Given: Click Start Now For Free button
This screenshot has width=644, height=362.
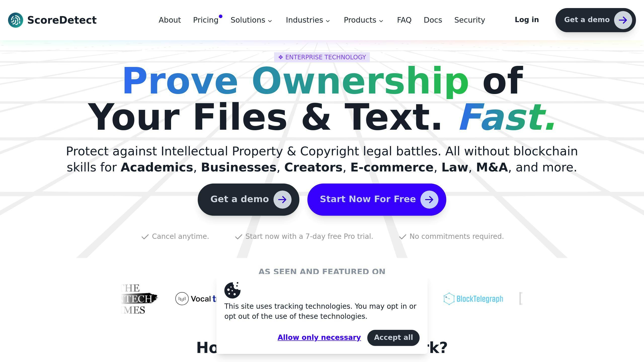Looking at the screenshot, I should tap(377, 199).
